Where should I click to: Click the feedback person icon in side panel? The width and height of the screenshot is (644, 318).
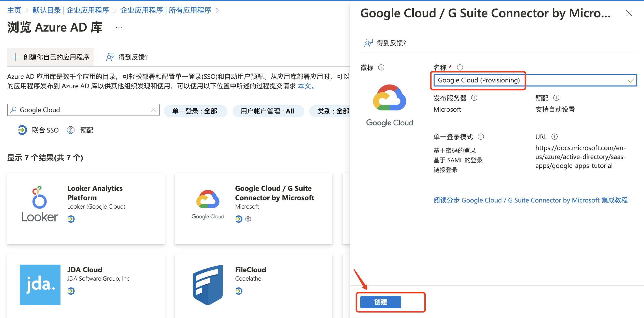pos(369,43)
